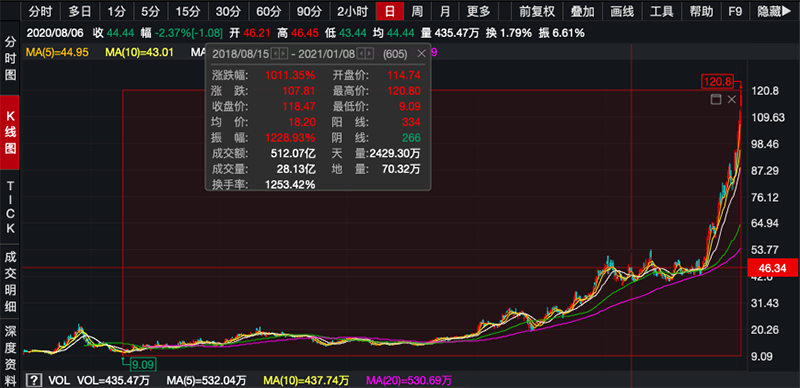The height and width of the screenshot is (388, 800).
Task: Open the 工具 menu
Action: tap(661, 11)
